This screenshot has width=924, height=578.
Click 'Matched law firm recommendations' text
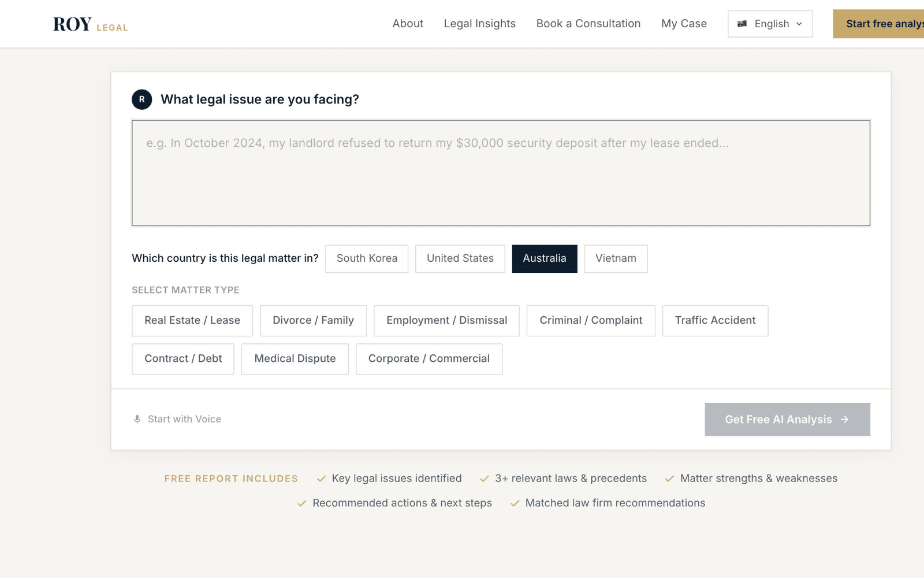coord(615,503)
